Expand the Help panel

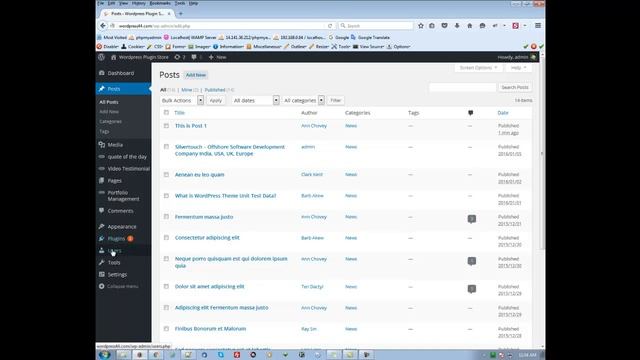pyautogui.click(x=518, y=68)
